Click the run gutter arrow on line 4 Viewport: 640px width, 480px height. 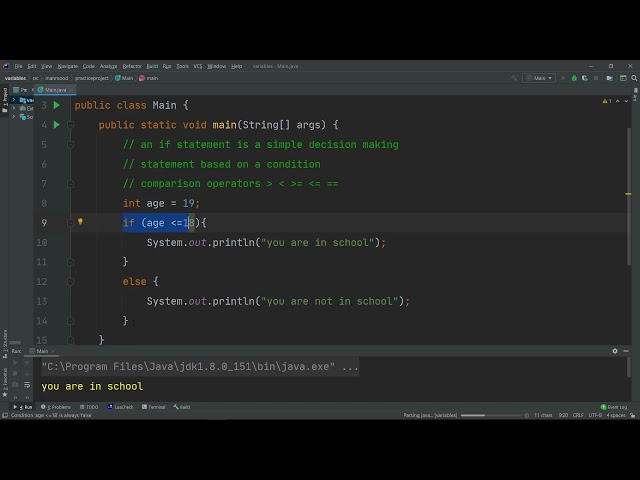57,125
